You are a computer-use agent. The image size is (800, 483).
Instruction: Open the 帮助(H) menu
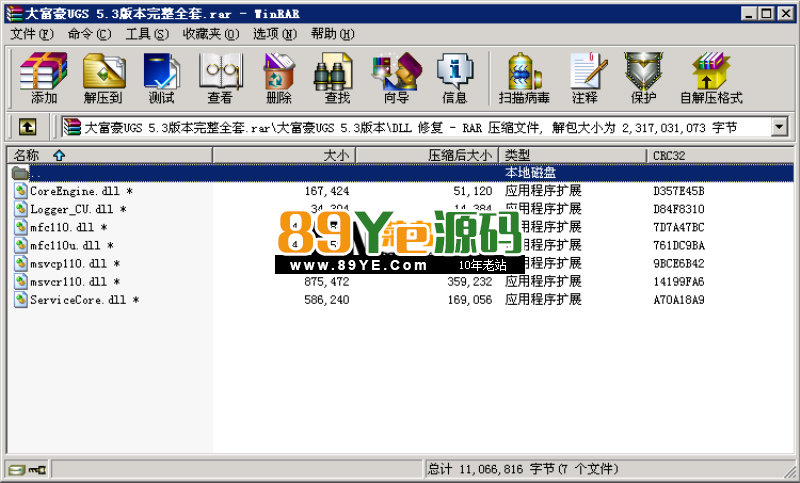click(x=333, y=34)
